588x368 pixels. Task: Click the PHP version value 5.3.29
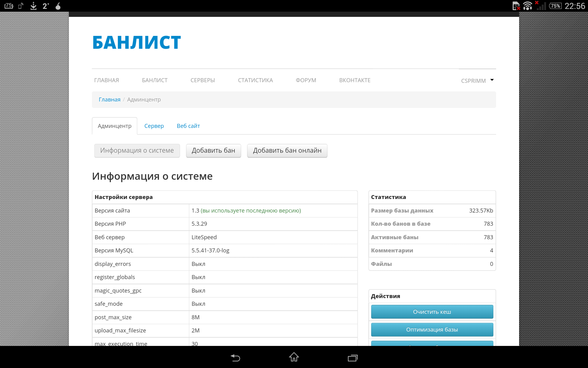point(199,224)
